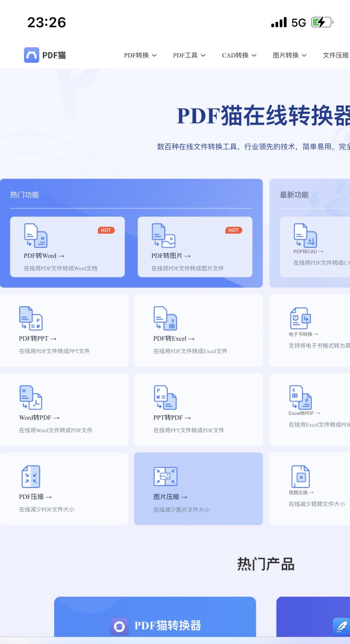Expand the PDF转换 dropdown chevron
Screen dimensions: 350x644
(x=154, y=55)
